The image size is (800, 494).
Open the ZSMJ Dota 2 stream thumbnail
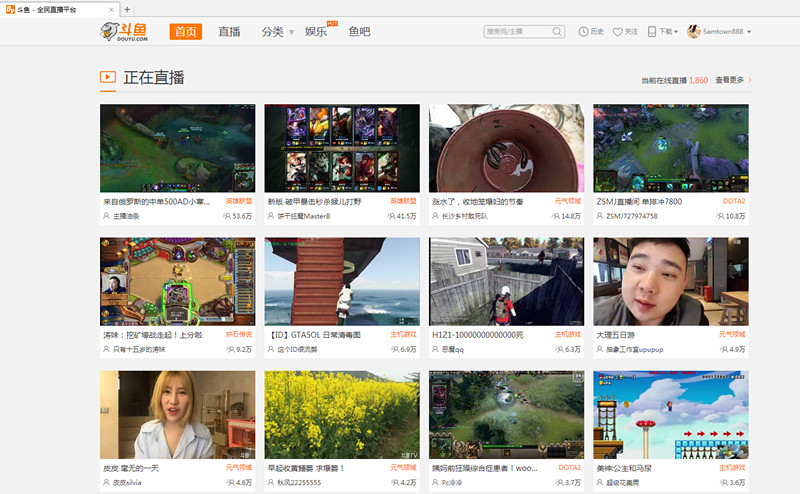671,148
